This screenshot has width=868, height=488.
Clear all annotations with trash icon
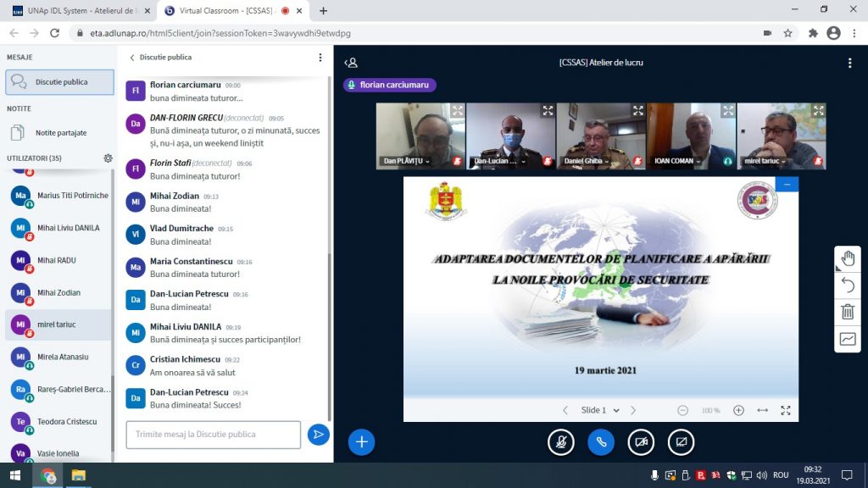point(848,312)
